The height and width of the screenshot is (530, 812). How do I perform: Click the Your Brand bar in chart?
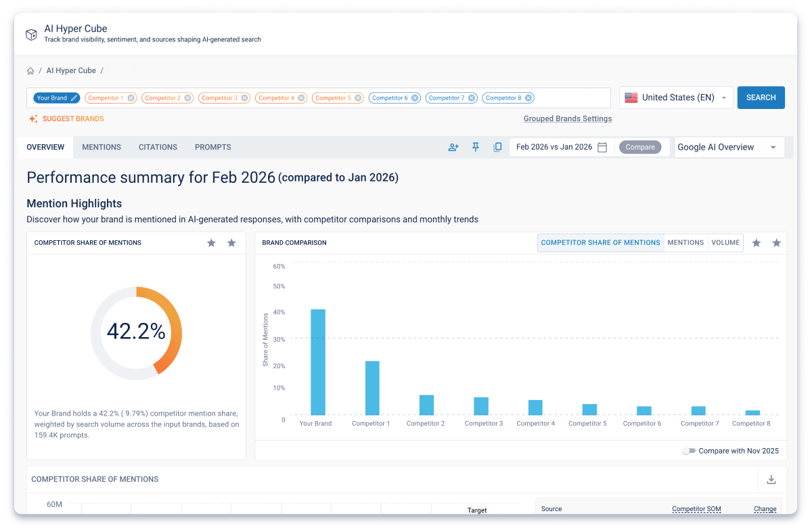[x=318, y=362]
